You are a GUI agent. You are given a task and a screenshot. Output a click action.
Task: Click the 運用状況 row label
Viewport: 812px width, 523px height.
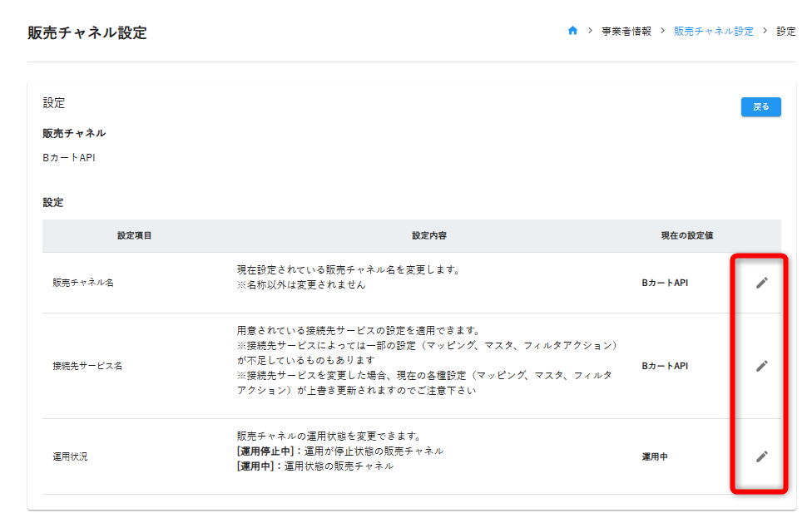(x=70, y=456)
